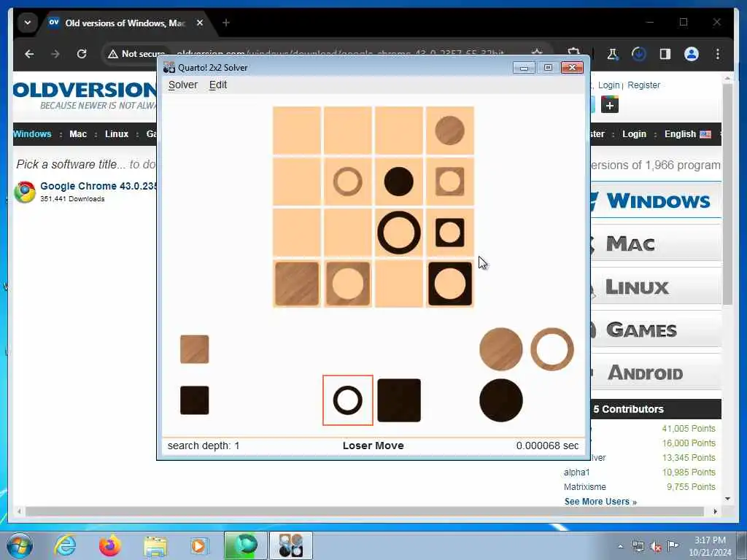Screen dimensions: 747x560
Task: Click the large light holed square on board
Action: 348,284
